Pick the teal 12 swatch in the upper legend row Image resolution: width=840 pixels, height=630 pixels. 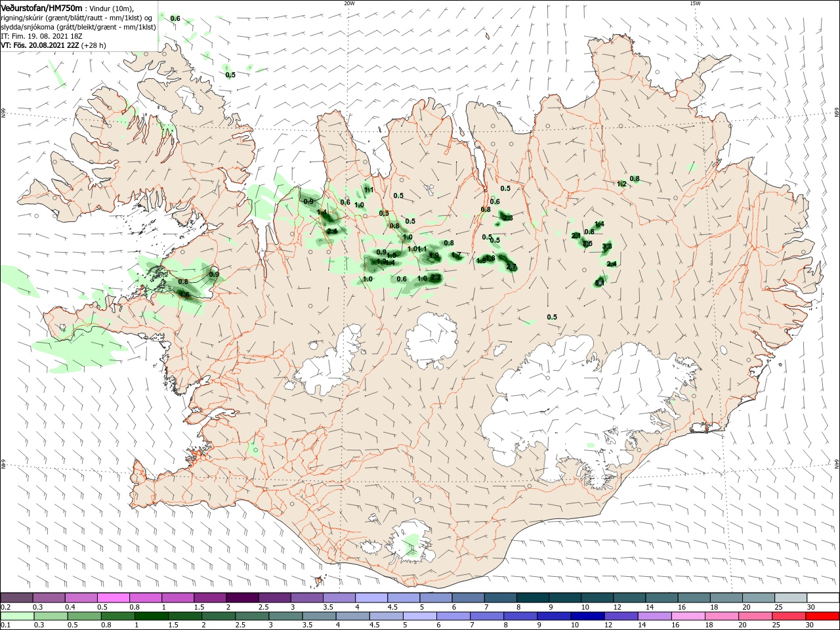point(629,598)
